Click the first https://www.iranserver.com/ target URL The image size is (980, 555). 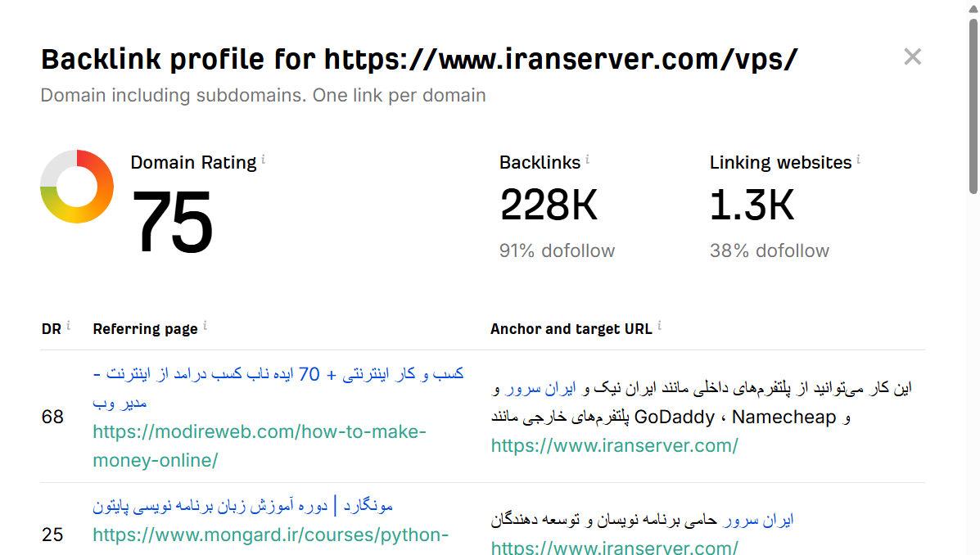coord(613,445)
